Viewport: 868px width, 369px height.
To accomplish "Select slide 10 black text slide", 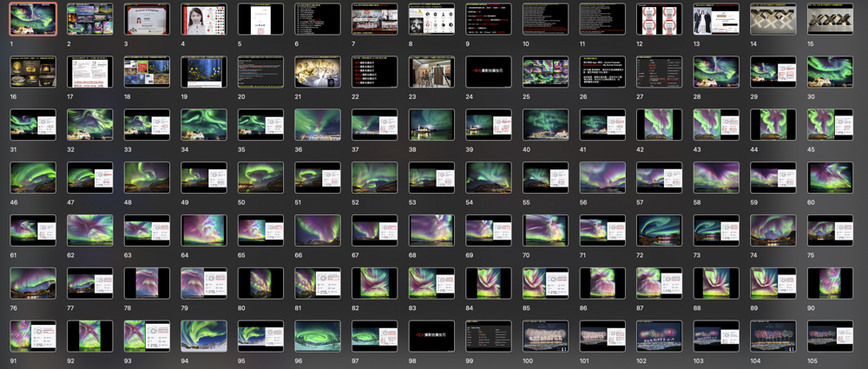I will [546, 19].
